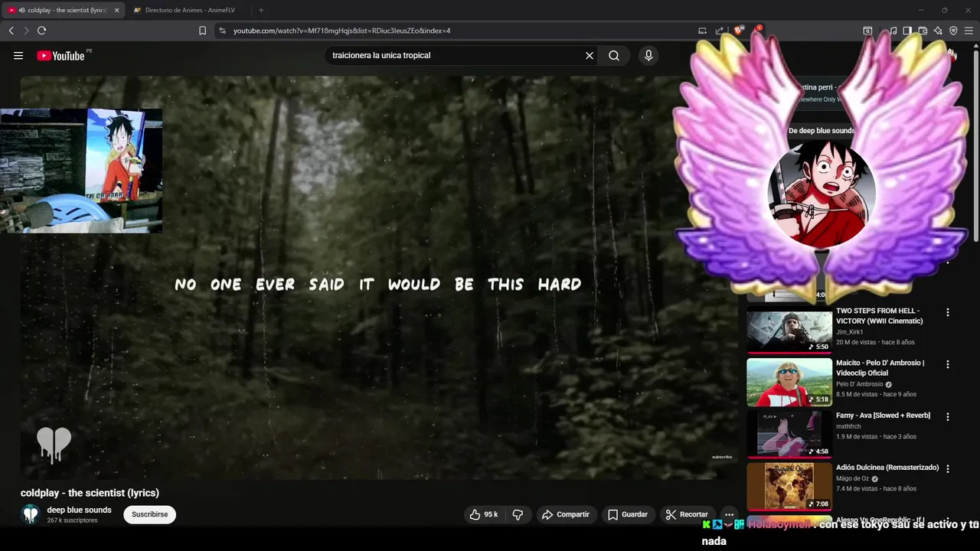Clip the video using Recortar

click(x=687, y=515)
